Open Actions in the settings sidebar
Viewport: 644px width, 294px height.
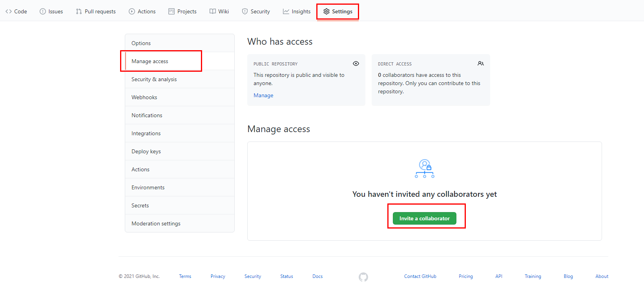pos(180,169)
